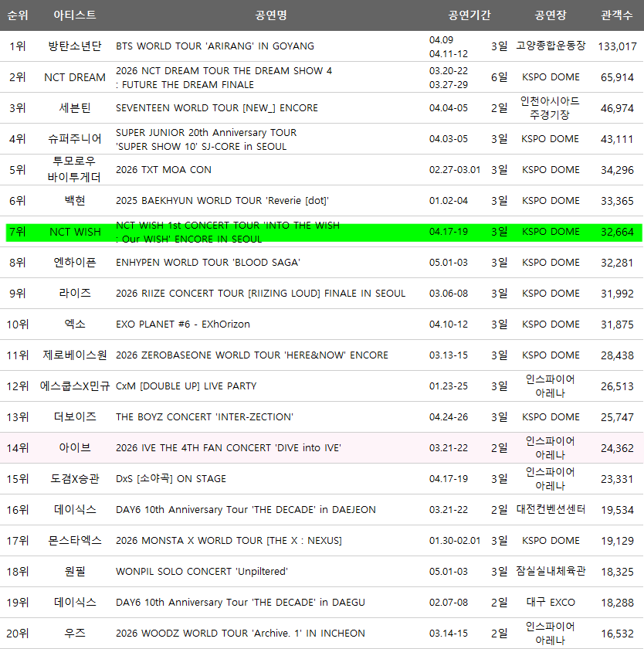This screenshot has height=649, width=644.
Task: Select artist 슈퍼주니어
Action: point(75,138)
